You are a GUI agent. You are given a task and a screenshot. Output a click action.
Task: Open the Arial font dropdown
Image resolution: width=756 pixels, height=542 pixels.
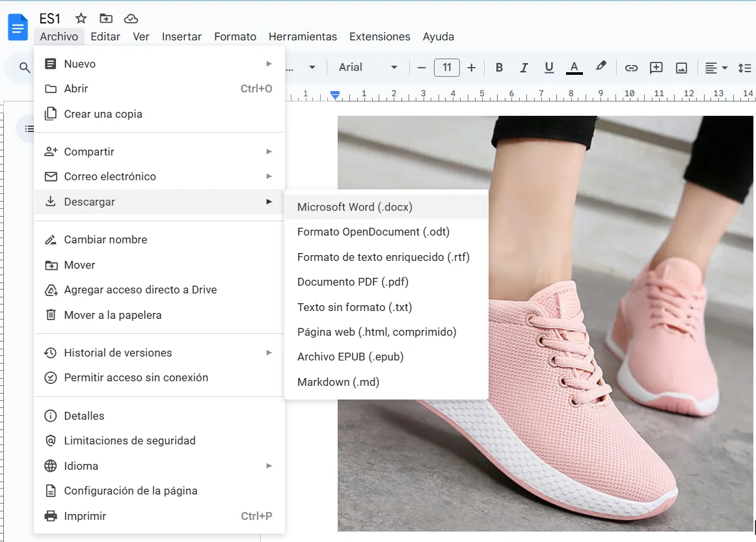(x=368, y=68)
